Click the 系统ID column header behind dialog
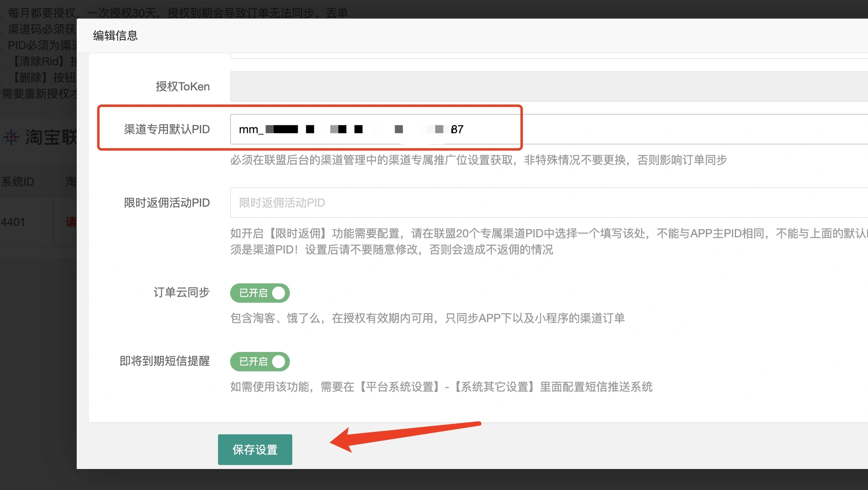 point(18,182)
